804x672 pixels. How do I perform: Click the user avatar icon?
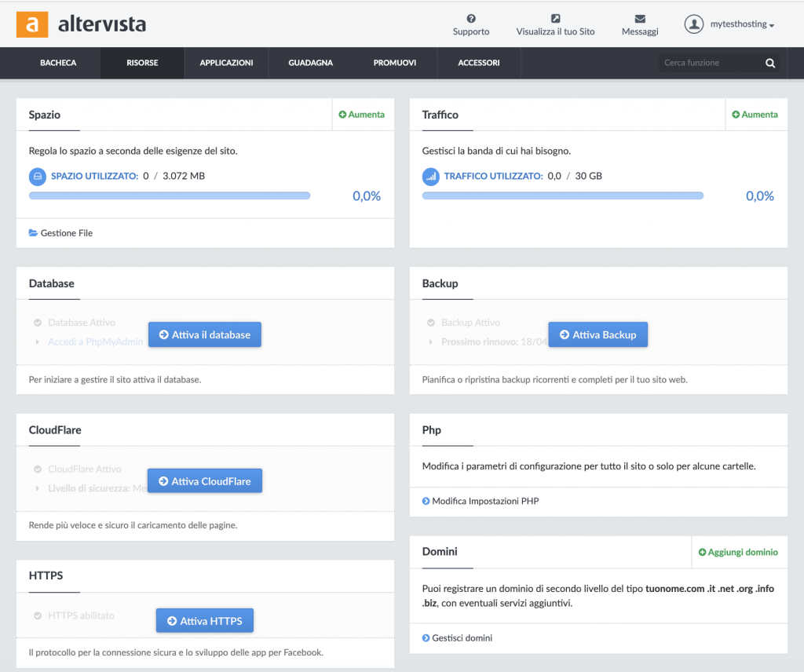pyautogui.click(x=694, y=24)
